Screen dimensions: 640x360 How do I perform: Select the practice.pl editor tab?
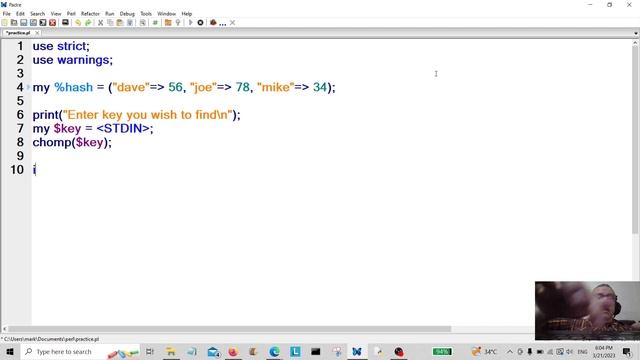coord(18,33)
